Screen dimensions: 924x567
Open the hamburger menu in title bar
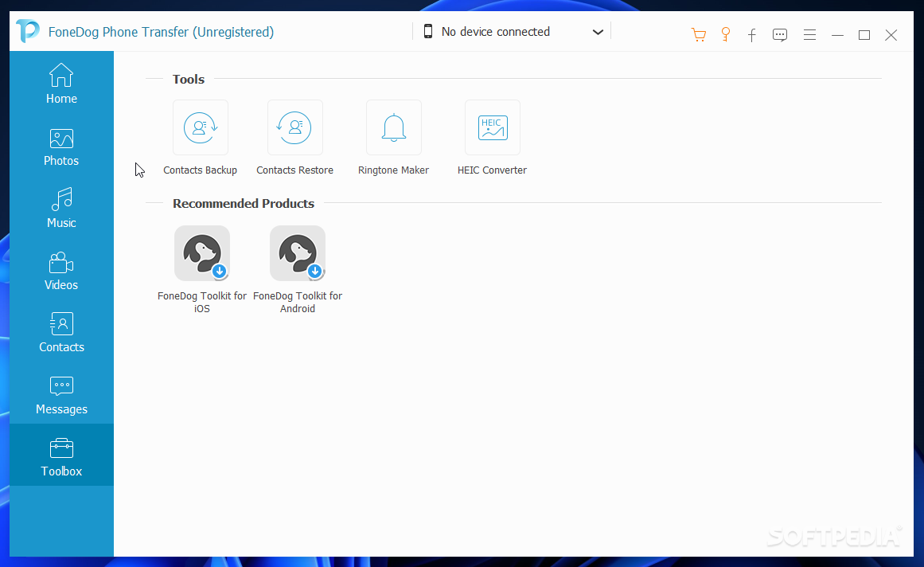click(x=809, y=35)
